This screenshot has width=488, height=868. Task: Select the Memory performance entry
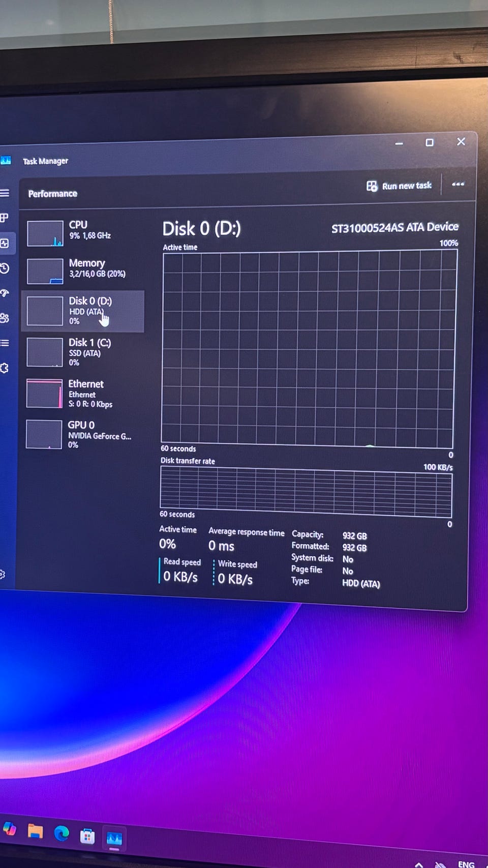coord(83,271)
